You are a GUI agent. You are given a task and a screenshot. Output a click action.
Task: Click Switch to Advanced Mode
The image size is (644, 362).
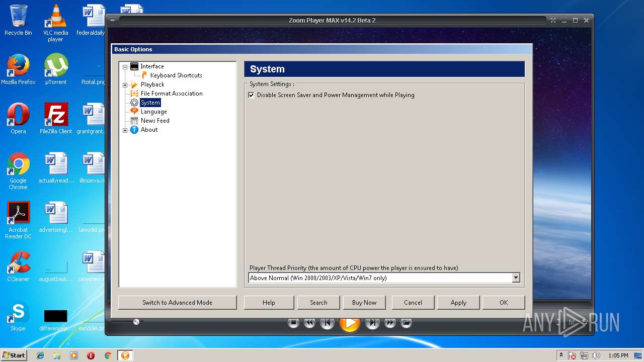[x=177, y=303]
